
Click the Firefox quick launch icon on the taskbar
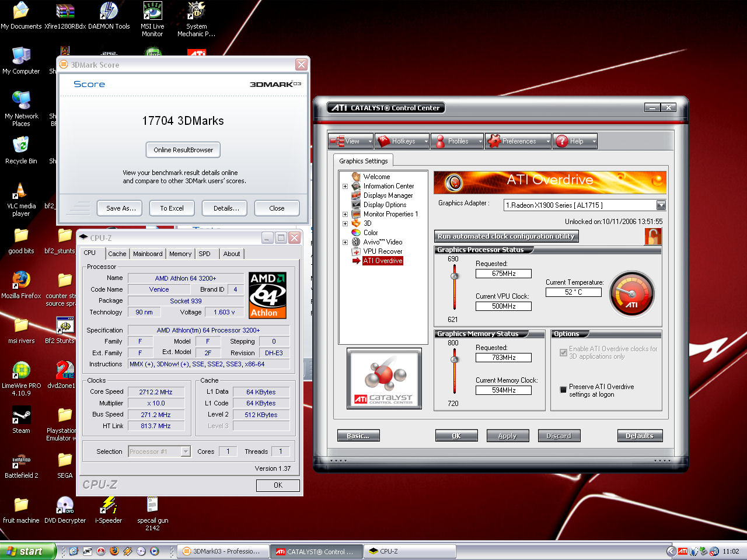tap(114, 551)
